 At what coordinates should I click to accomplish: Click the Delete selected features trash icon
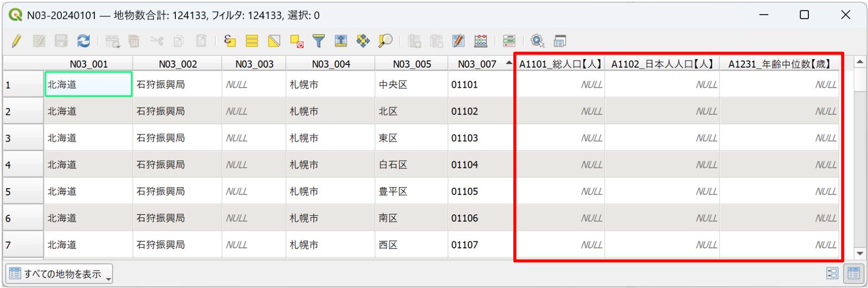pyautogui.click(x=134, y=41)
